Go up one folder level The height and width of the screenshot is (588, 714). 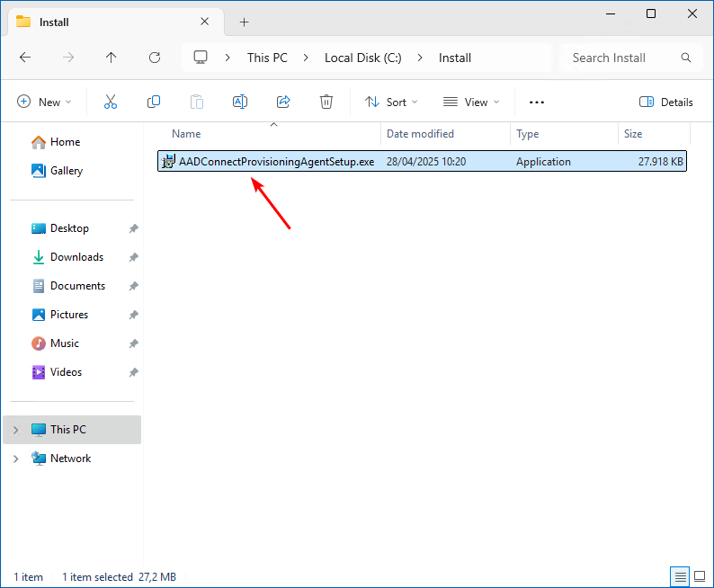point(112,58)
